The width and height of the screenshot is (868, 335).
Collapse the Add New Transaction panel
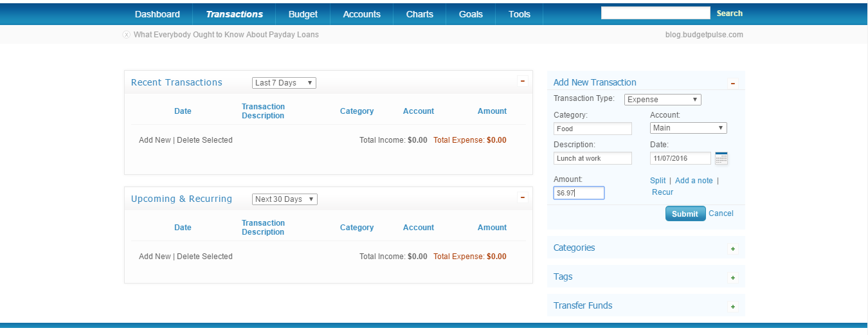click(732, 83)
